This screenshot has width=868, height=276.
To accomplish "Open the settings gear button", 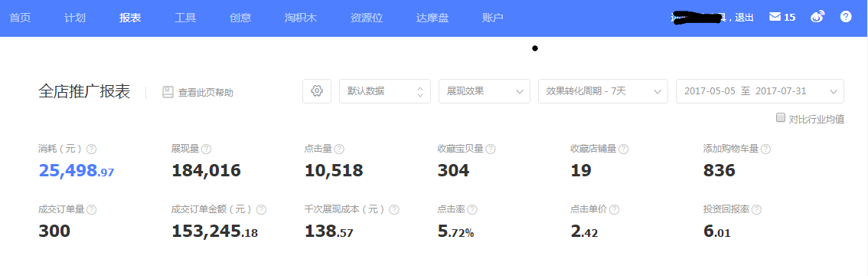I will click(317, 91).
